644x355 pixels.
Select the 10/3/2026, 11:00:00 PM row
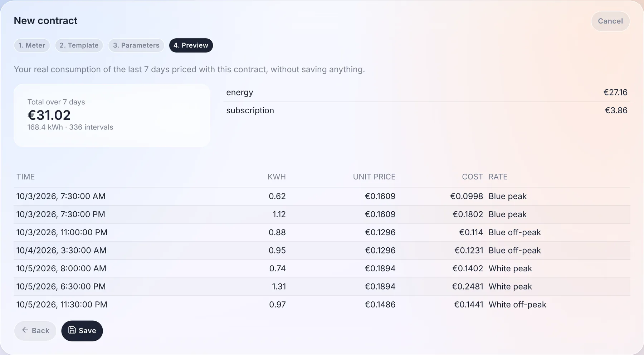click(x=322, y=232)
